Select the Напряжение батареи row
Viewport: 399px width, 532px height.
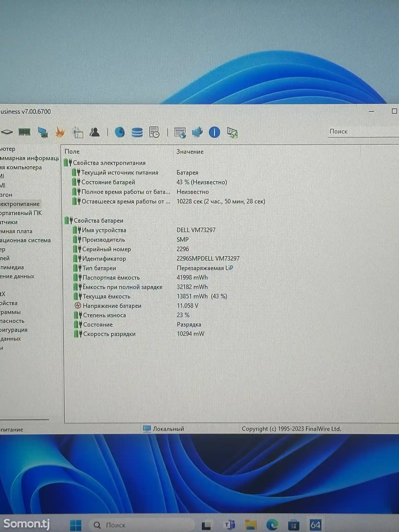[137, 306]
